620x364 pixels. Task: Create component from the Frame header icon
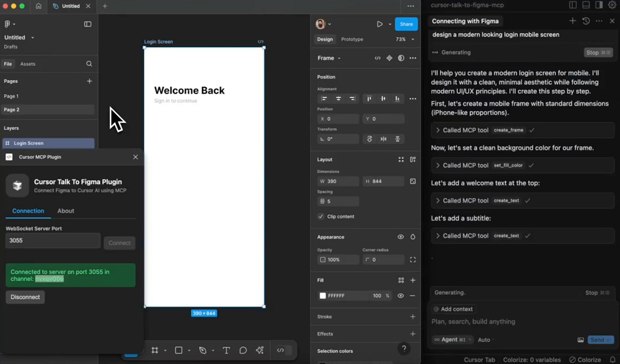[389, 58]
